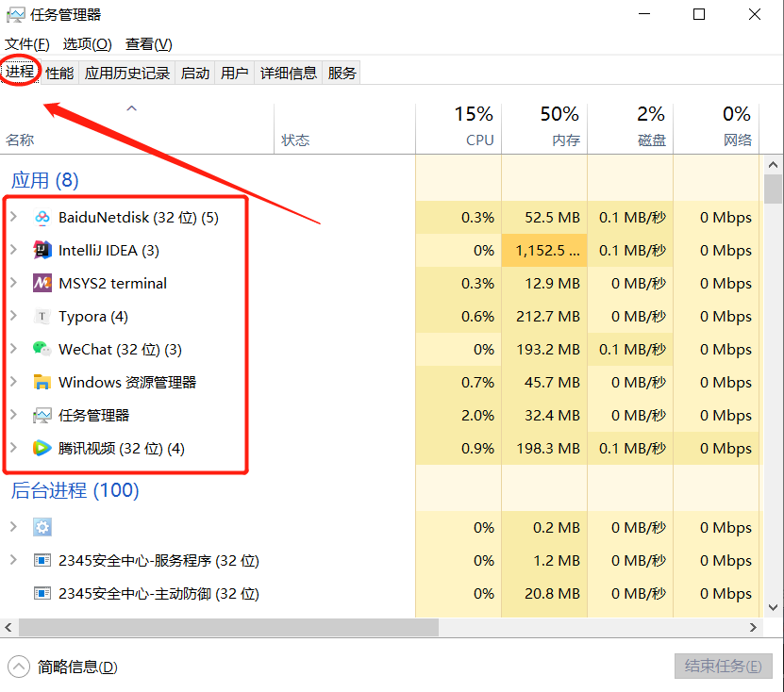Viewport: 784px width, 692px height.
Task: Switch to the 详细信息 tab
Action: tap(289, 74)
